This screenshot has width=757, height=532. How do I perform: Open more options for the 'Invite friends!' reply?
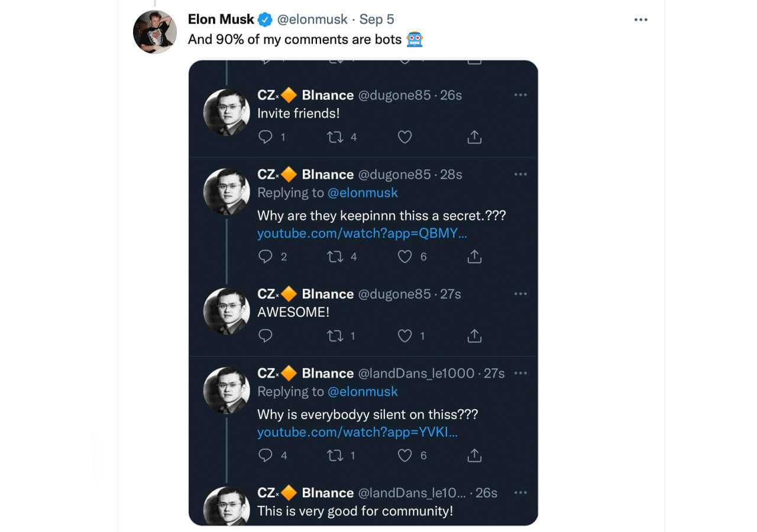point(520,95)
